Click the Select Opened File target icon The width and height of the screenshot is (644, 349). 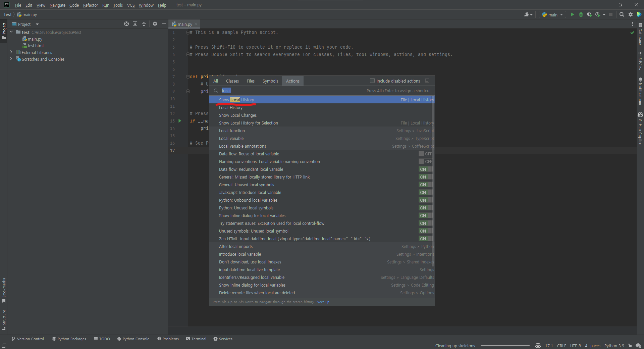(126, 24)
